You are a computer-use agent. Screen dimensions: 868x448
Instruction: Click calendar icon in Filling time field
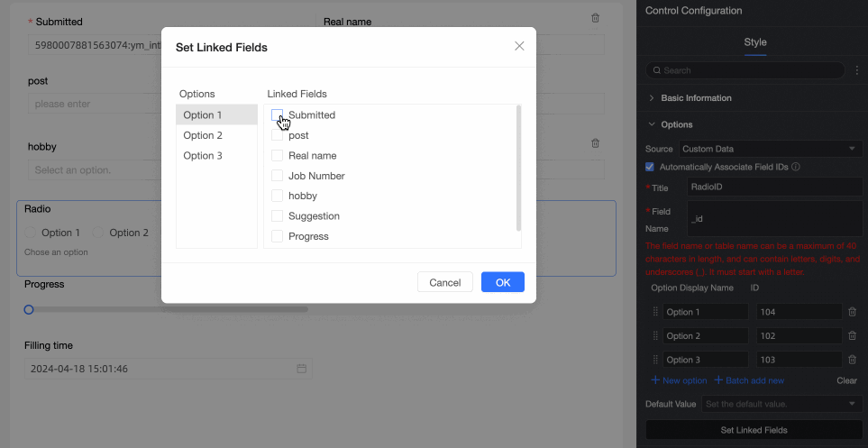(302, 369)
